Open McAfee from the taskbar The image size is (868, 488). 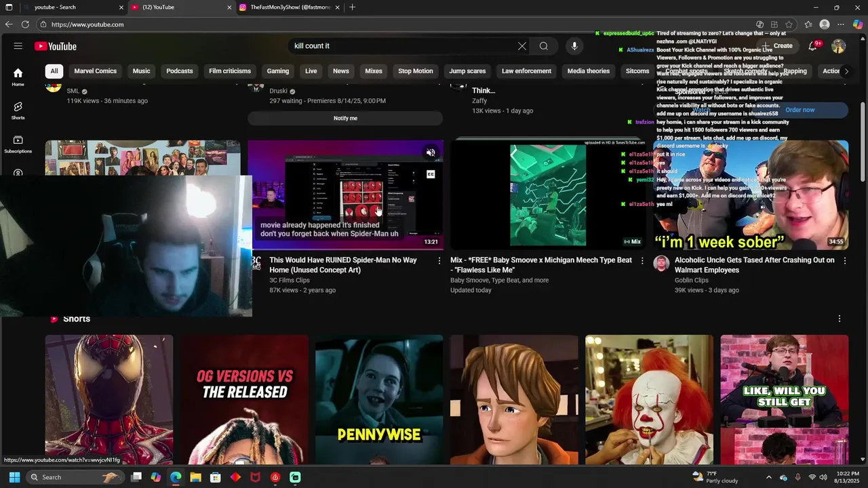(x=255, y=477)
